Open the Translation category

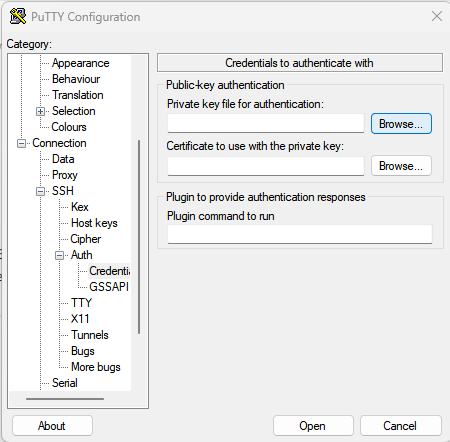click(77, 95)
